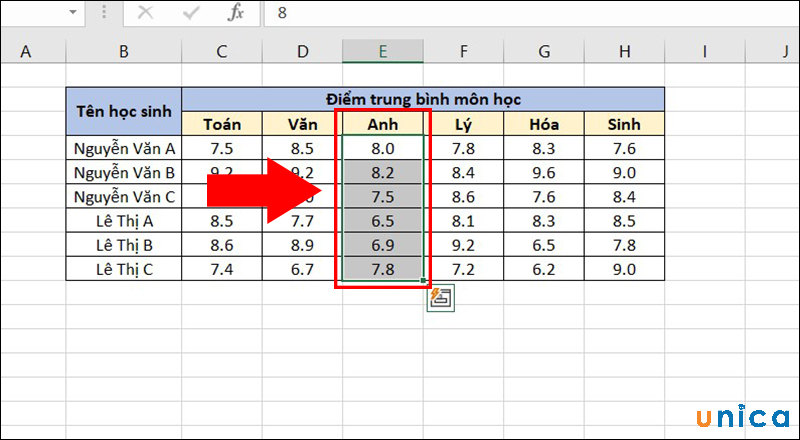Select Nguyễn Văn A's Toán score 7.5
The width and height of the screenshot is (800, 440).
222,148
